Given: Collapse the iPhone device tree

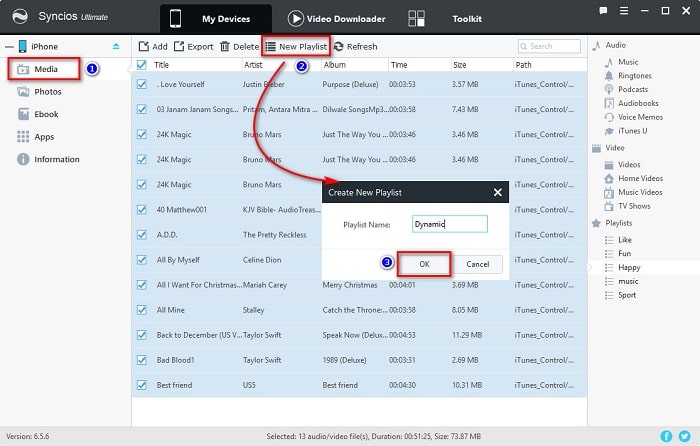Looking at the screenshot, I should 9,46.
